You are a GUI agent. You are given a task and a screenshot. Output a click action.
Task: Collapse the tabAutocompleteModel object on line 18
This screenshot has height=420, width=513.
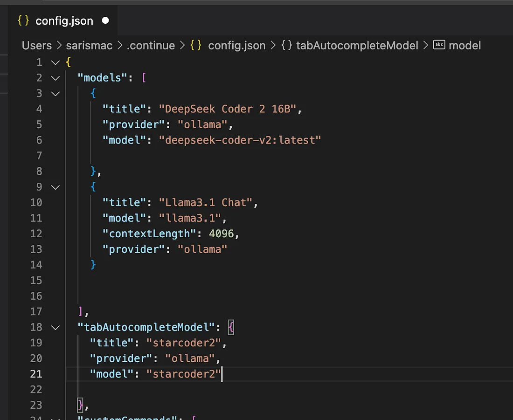[x=55, y=327]
